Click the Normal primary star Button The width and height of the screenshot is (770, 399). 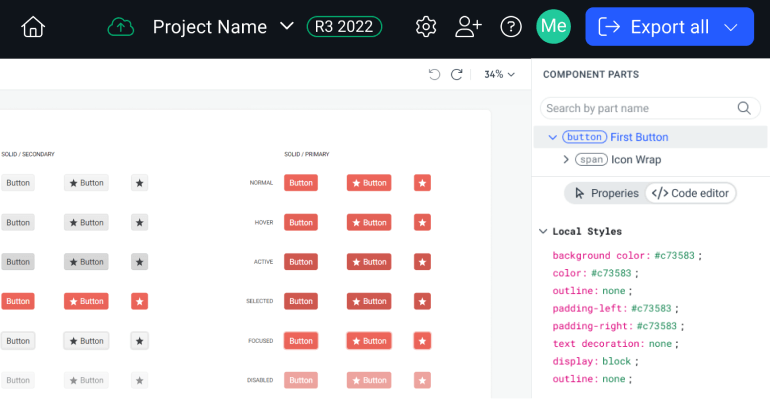point(369,183)
